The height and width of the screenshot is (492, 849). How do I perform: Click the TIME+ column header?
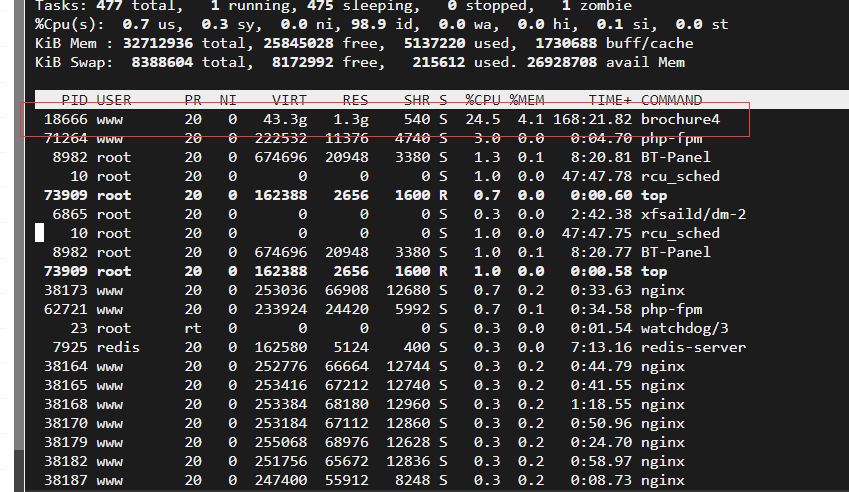[x=609, y=100]
